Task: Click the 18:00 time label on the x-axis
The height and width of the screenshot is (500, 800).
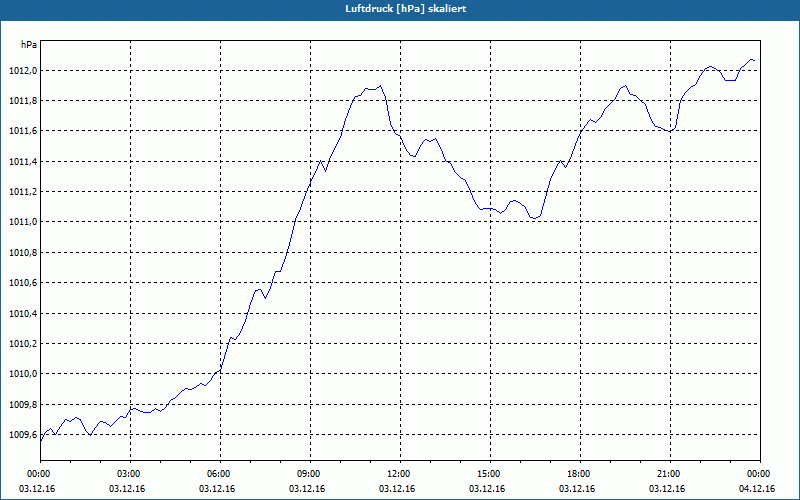Action: 581,474
